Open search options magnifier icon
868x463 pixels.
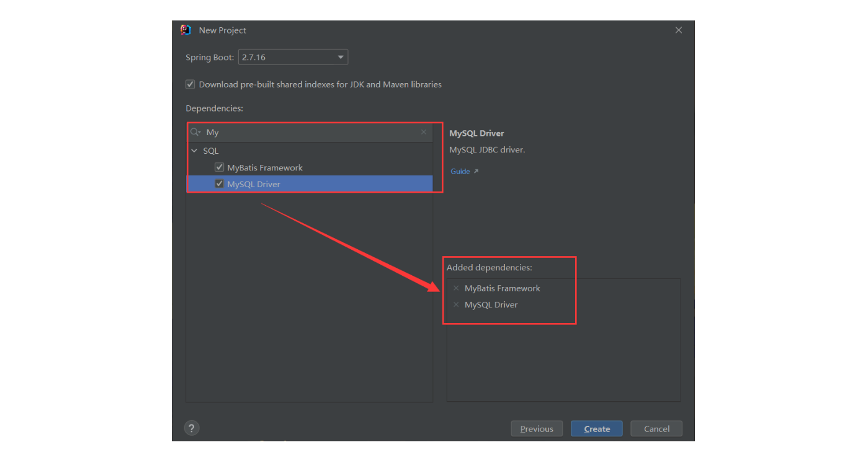pyautogui.click(x=195, y=132)
